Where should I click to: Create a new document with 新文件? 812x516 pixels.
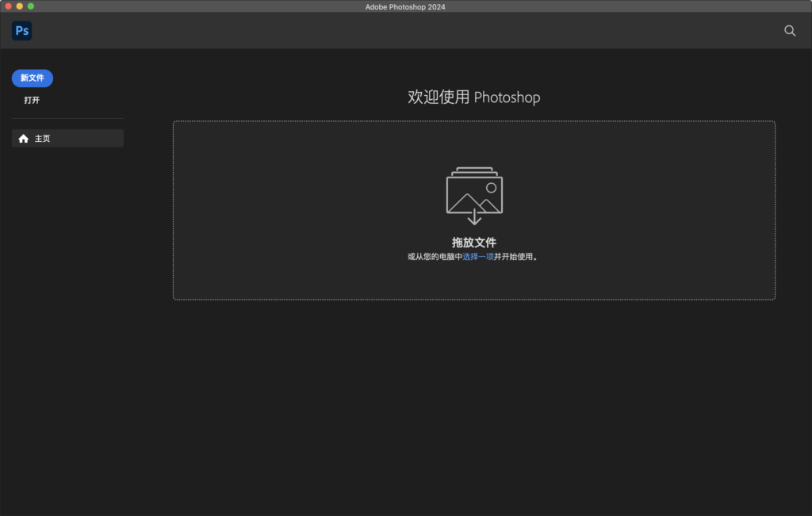(x=33, y=78)
